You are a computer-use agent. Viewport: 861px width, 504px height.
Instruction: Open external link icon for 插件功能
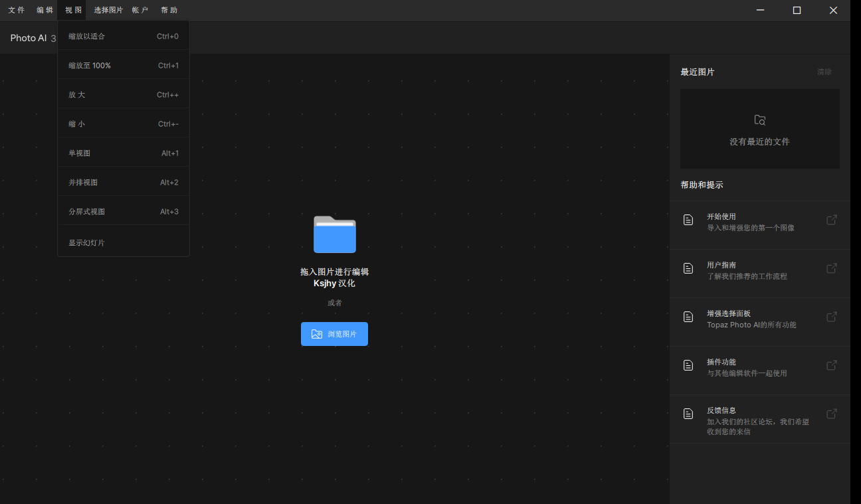click(x=831, y=365)
